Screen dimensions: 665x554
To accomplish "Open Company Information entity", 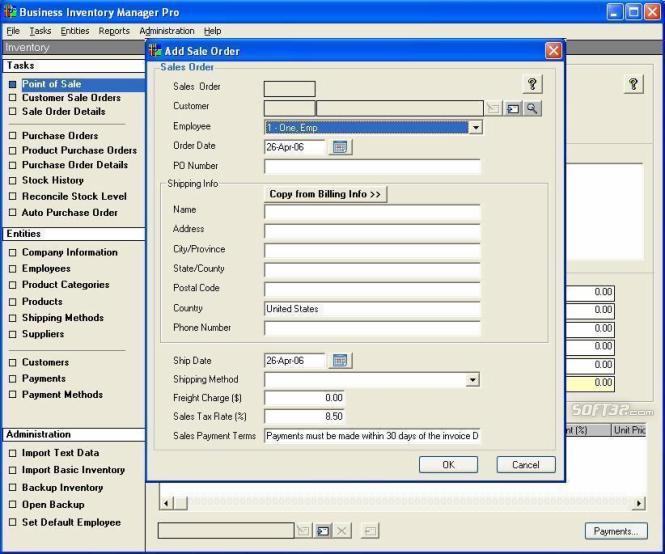I will 70,252.
